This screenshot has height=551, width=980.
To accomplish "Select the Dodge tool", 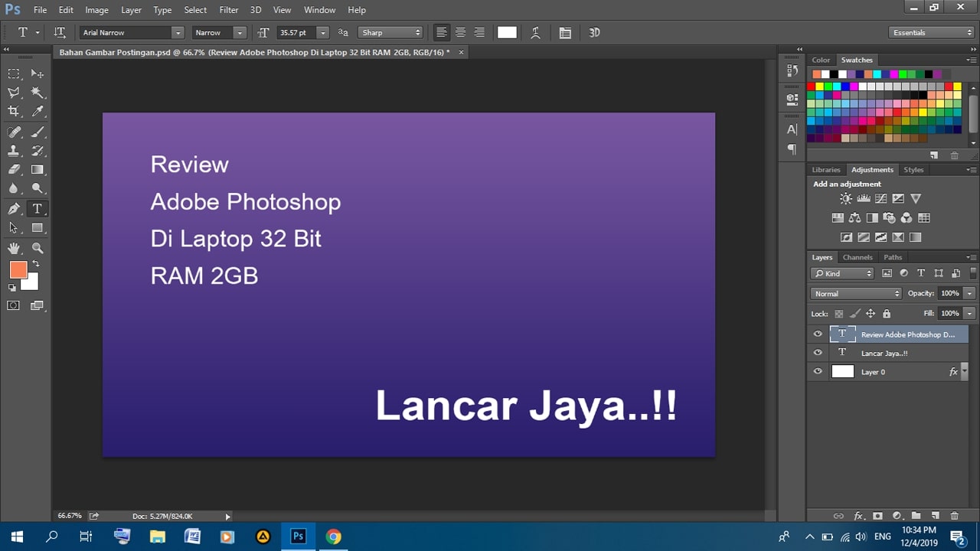I will click(x=37, y=188).
